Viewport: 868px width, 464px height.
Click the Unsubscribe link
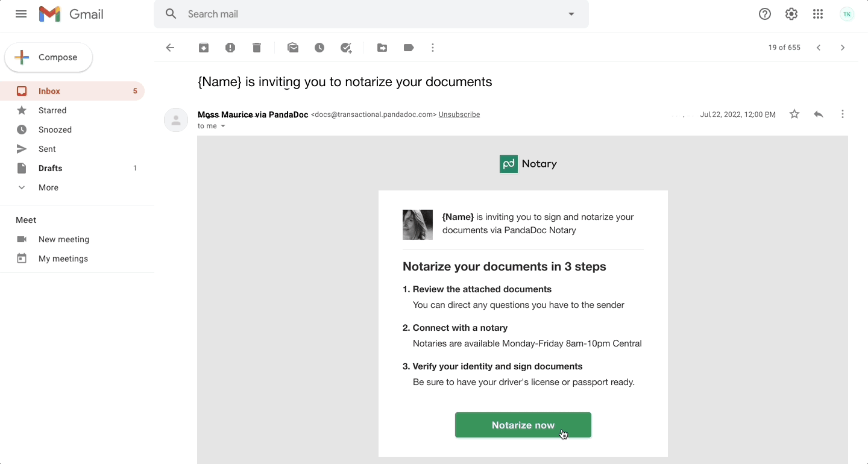click(459, 114)
